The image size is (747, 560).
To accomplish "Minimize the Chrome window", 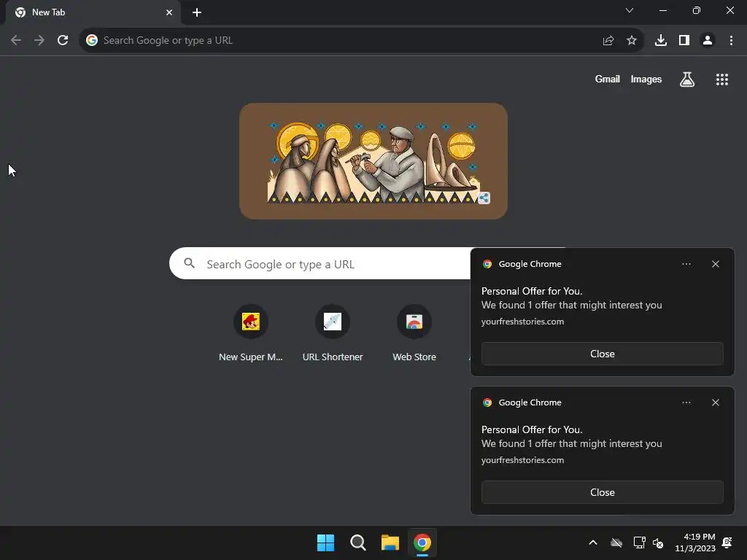I will (663, 10).
